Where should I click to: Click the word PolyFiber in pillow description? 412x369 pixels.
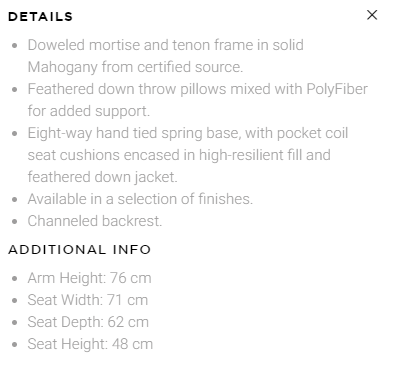pyautogui.click(x=337, y=89)
